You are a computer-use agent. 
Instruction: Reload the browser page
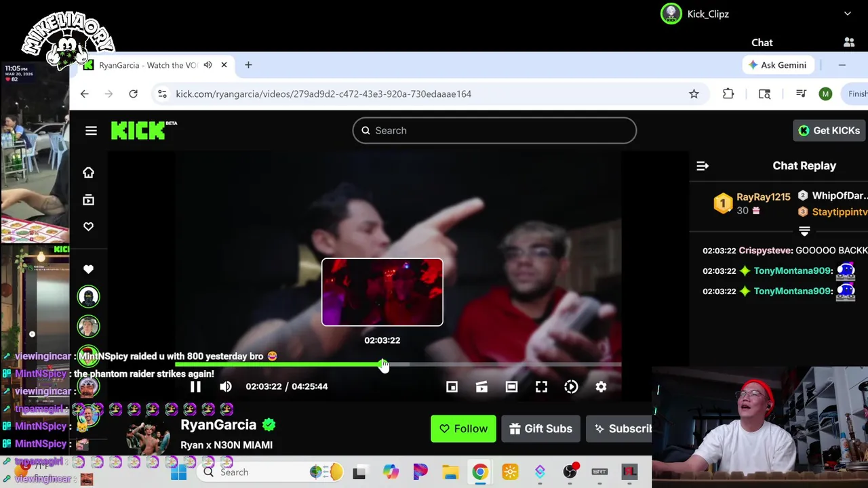133,94
